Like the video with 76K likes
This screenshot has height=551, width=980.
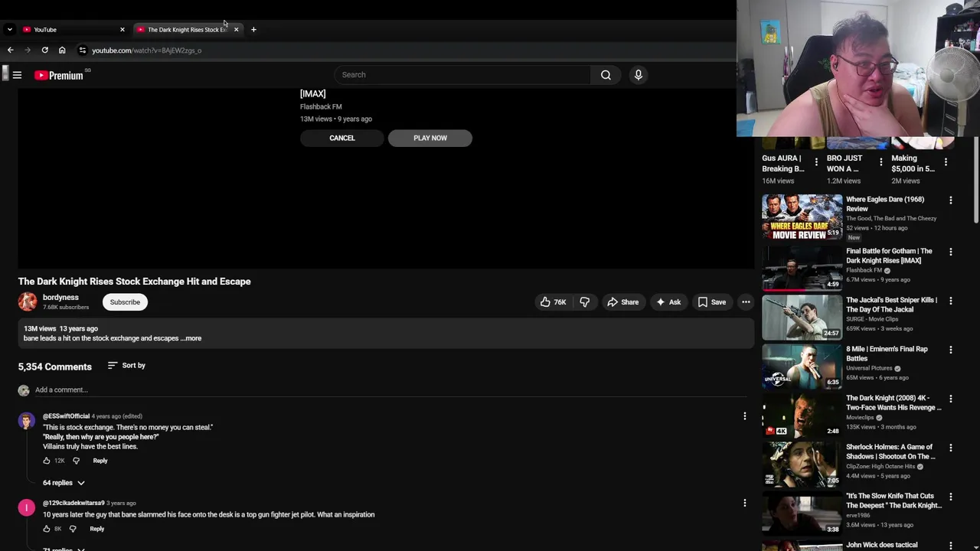click(553, 302)
